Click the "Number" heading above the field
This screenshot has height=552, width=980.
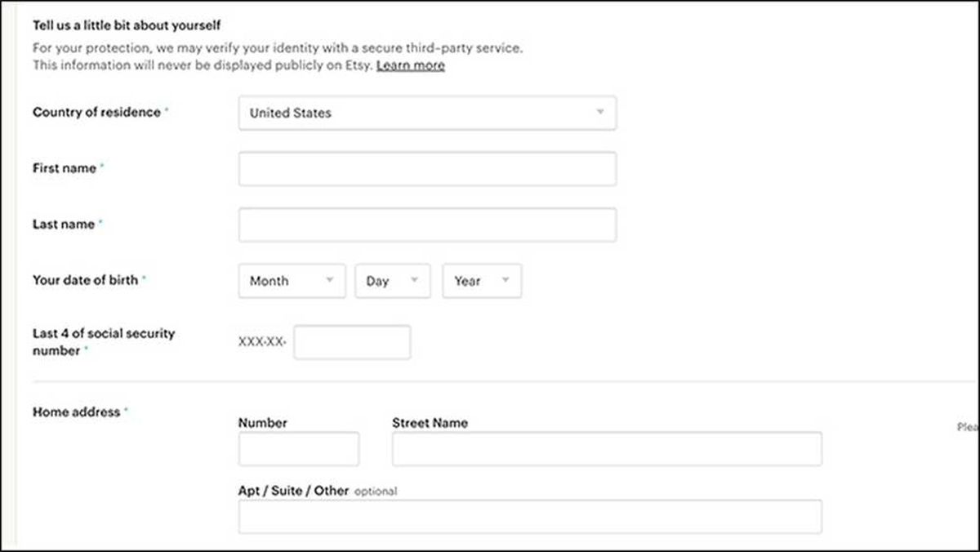tap(262, 423)
